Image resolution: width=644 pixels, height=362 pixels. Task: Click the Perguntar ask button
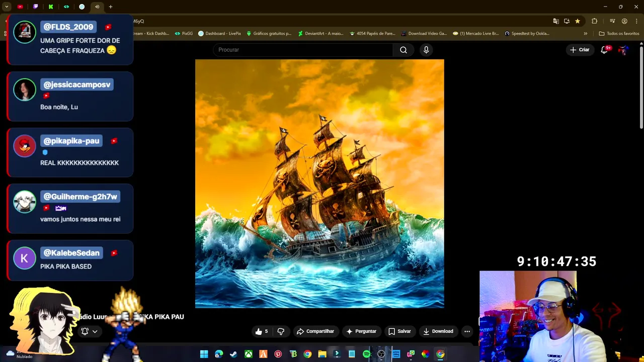click(x=361, y=331)
